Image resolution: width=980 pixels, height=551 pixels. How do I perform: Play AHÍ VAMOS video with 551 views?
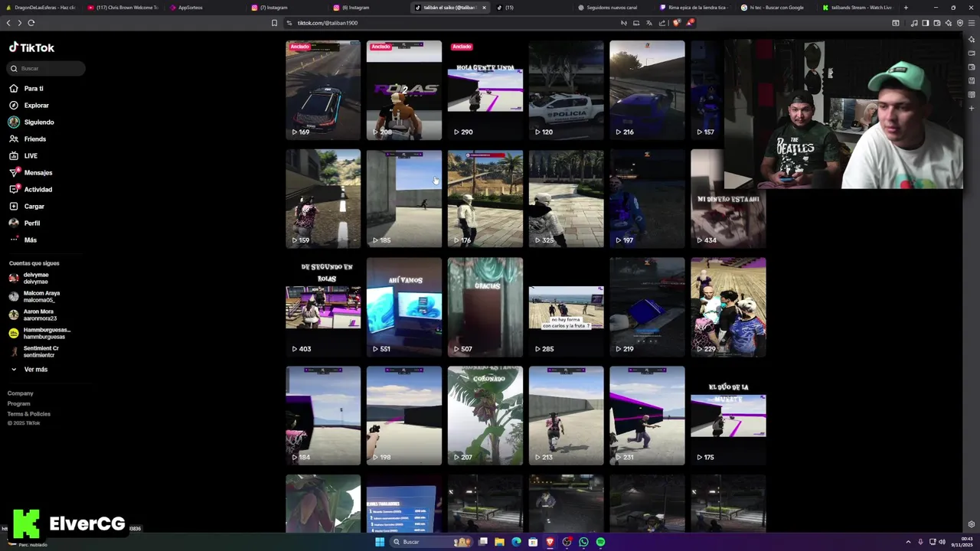click(x=404, y=308)
